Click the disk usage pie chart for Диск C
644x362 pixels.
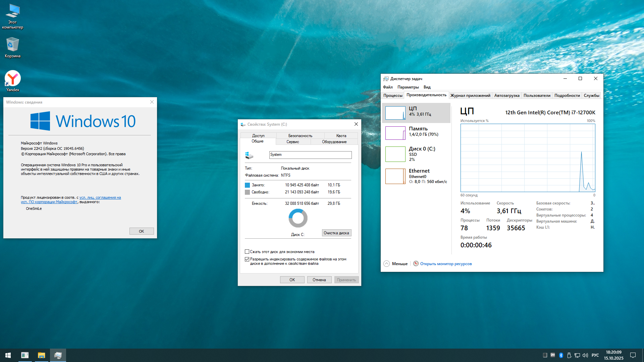298,218
